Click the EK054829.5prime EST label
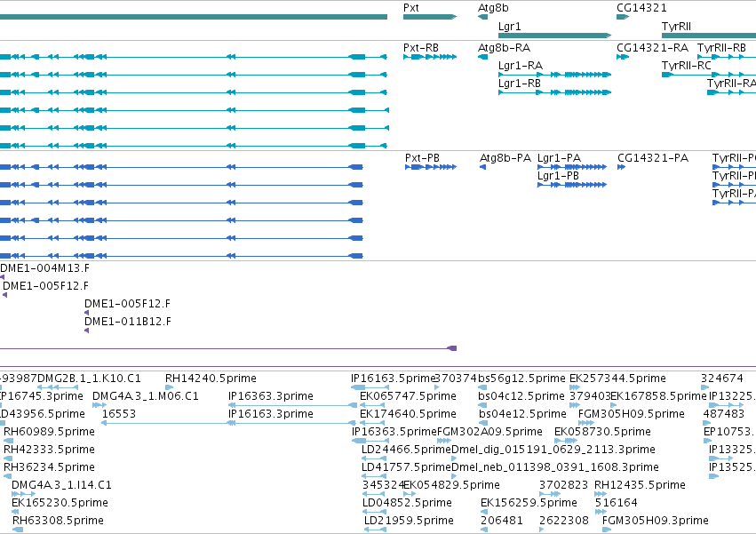This screenshot has height=534, width=756. (451, 485)
